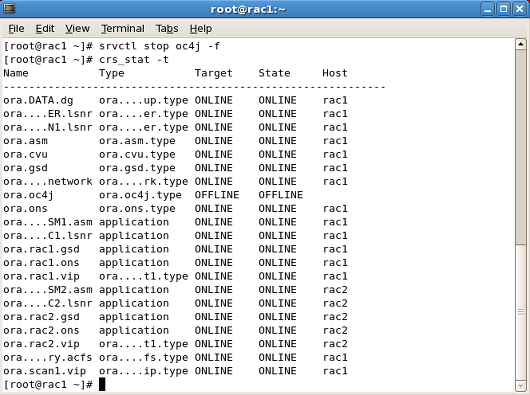Click the 'crs_stat -t' command text
Screen dimensions: 530x395
point(134,60)
